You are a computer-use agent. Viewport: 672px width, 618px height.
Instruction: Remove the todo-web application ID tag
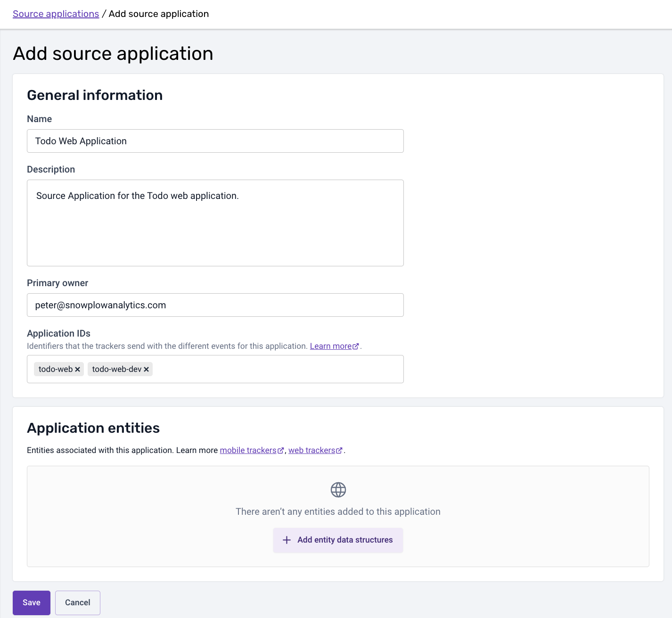(x=78, y=370)
